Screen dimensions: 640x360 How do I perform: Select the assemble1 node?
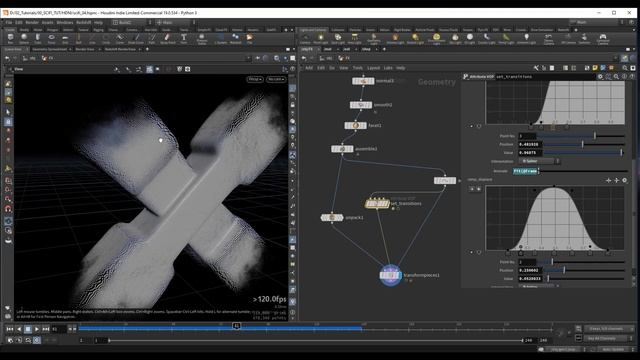point(342,149)
